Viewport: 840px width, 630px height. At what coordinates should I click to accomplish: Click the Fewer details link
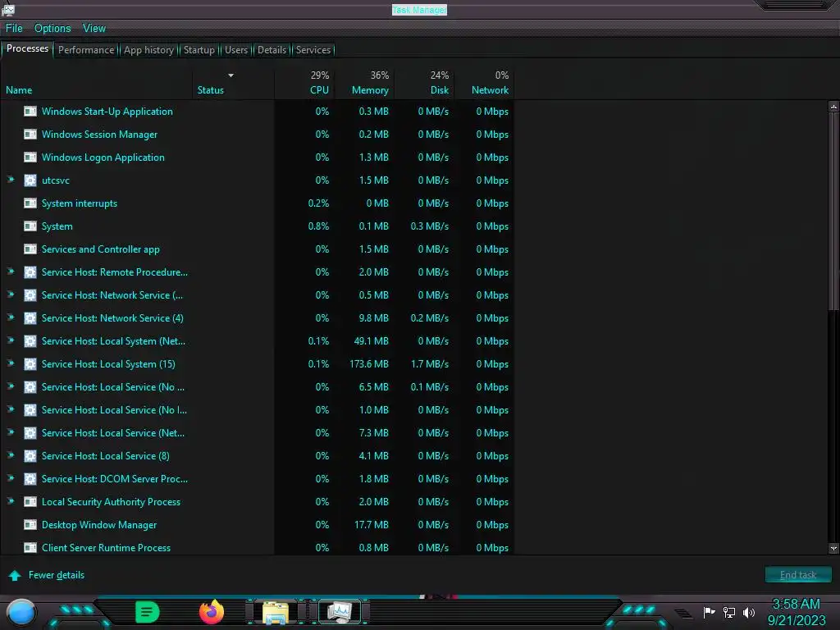pos(57,575)
